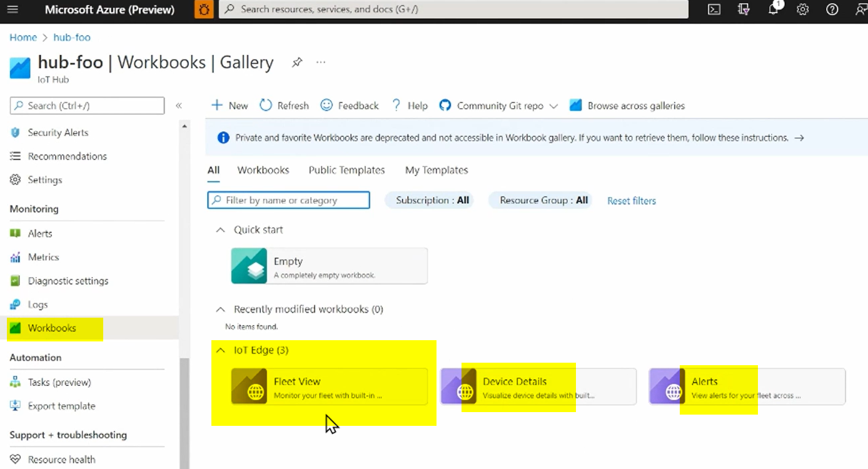
Task: Click the Alerts icon under Monitoring
Action: [x=16, y=233]
